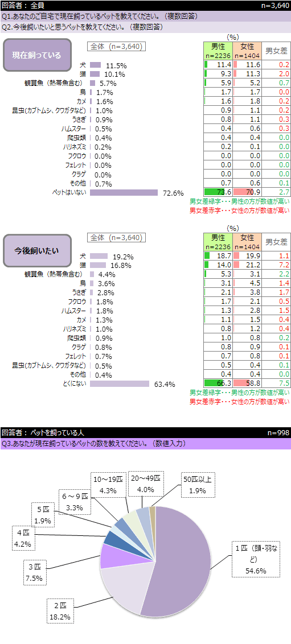The height and width of the screenshot is (644, 291).
Task: Click the 男女差 header in first table
Action: pos(276,51)
